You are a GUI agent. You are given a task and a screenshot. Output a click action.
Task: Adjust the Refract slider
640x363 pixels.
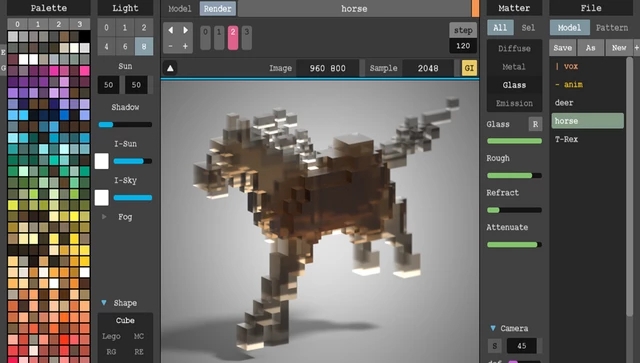click(514, 210)
